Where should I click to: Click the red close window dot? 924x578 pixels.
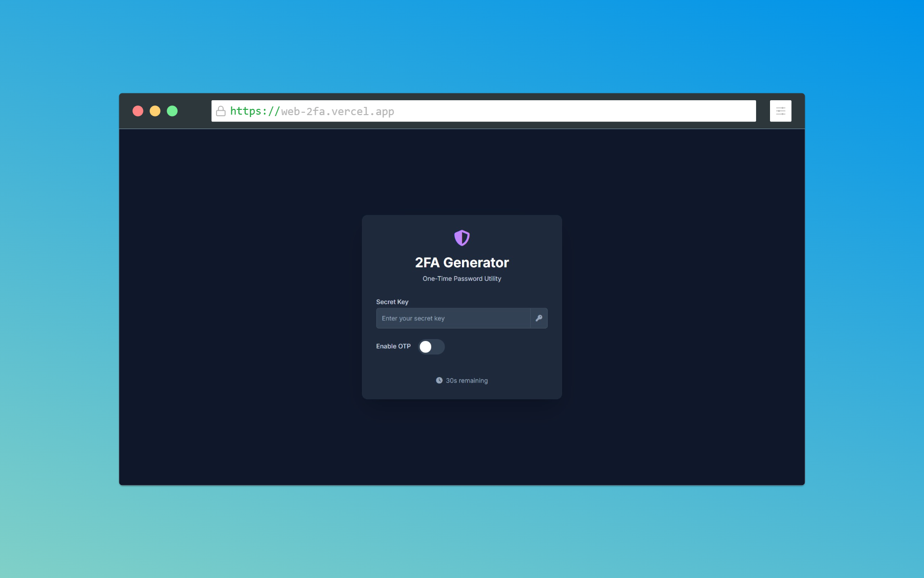(138, 111)
